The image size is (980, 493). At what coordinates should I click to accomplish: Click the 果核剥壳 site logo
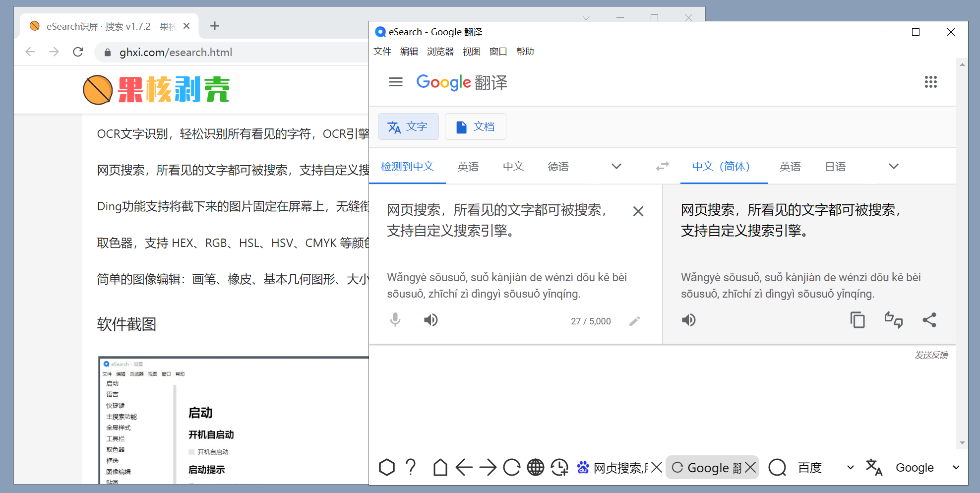156,90
